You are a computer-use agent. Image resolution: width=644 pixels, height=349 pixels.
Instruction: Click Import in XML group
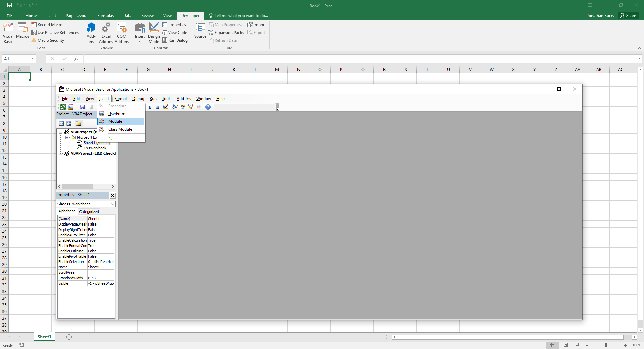tap(256, 25)
